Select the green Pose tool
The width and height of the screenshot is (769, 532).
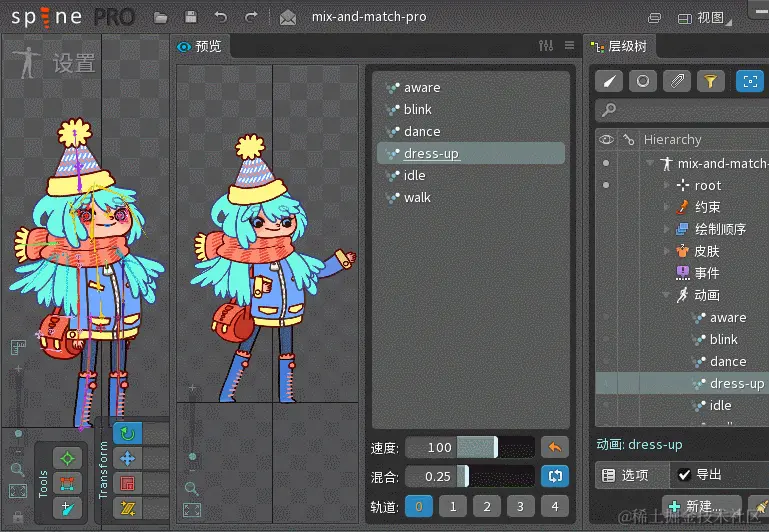67,458
